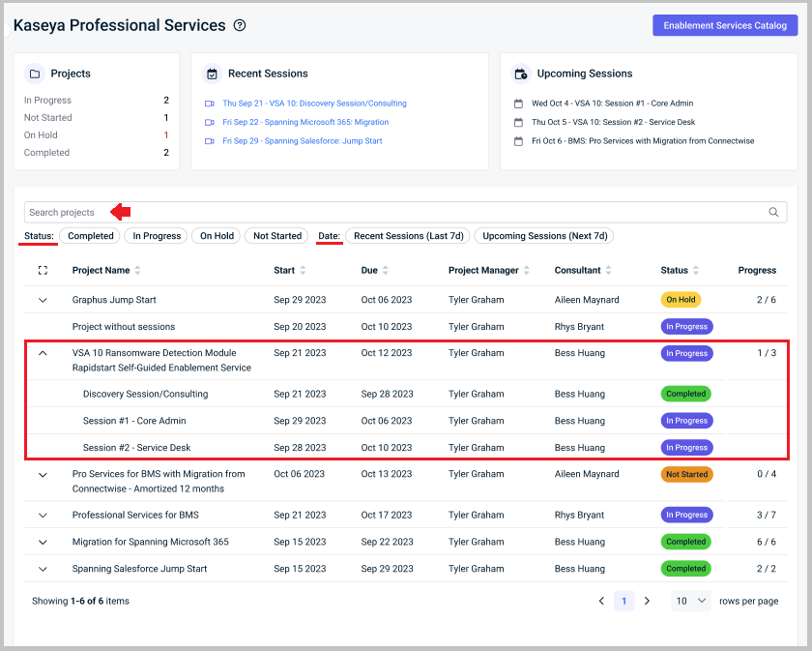This screenshot has height=651, width=812.
Task: Click the help question mark icon
Action: pos(240,26)
